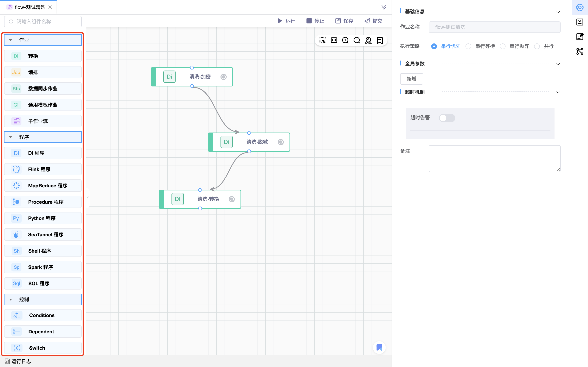The width and height of the screenshot is (588, 367).
Task: Open the settings gear in right sidebar
Action: [580, 8]
